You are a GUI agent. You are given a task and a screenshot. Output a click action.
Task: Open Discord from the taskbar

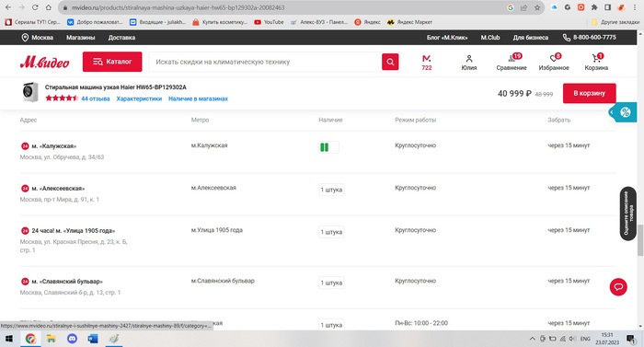click(72, 339)
